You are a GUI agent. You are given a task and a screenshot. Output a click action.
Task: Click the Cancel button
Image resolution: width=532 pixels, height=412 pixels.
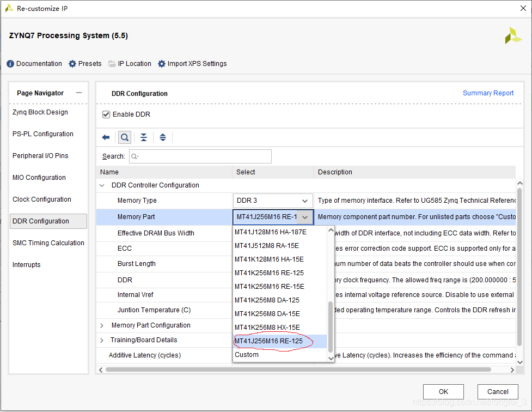point(498,392)
